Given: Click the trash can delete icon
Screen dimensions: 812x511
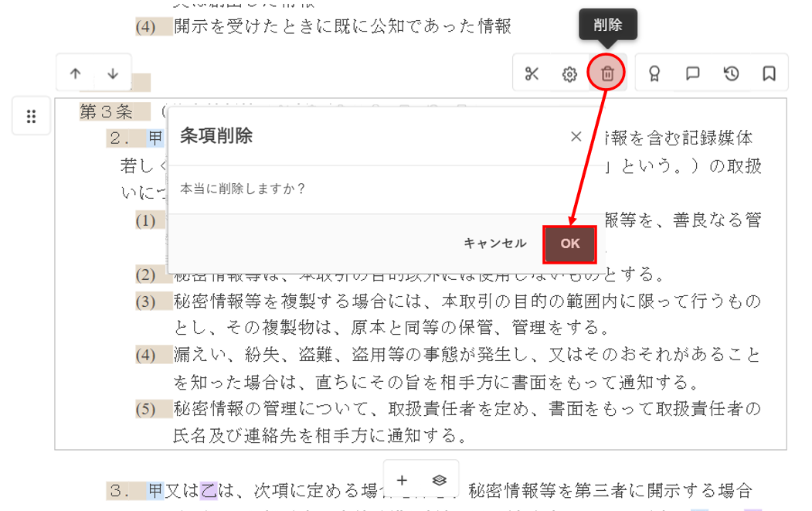Looking at the screenshot, I should coord(607,74).
